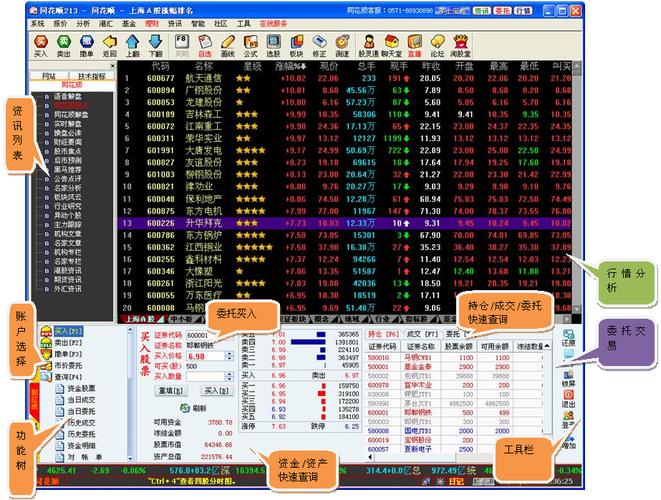Go back with the 返回 arrow icon

(x=110, y=46)
